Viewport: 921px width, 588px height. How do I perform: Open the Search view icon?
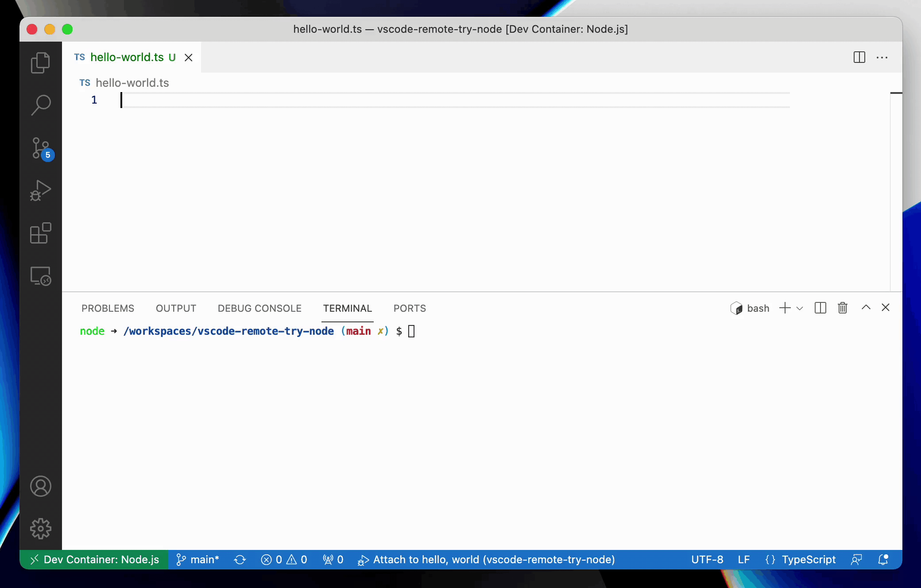(40, 105)
